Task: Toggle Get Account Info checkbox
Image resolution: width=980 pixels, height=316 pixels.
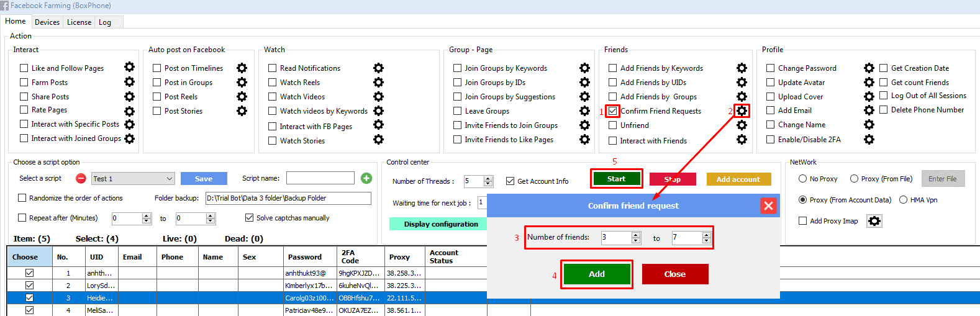Action: pos(510,181)
